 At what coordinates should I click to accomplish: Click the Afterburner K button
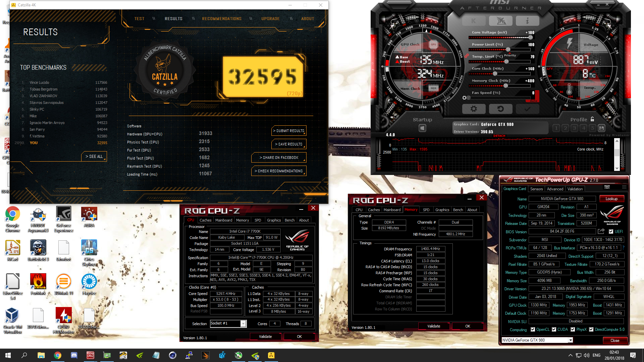click(x=474, y=21)
